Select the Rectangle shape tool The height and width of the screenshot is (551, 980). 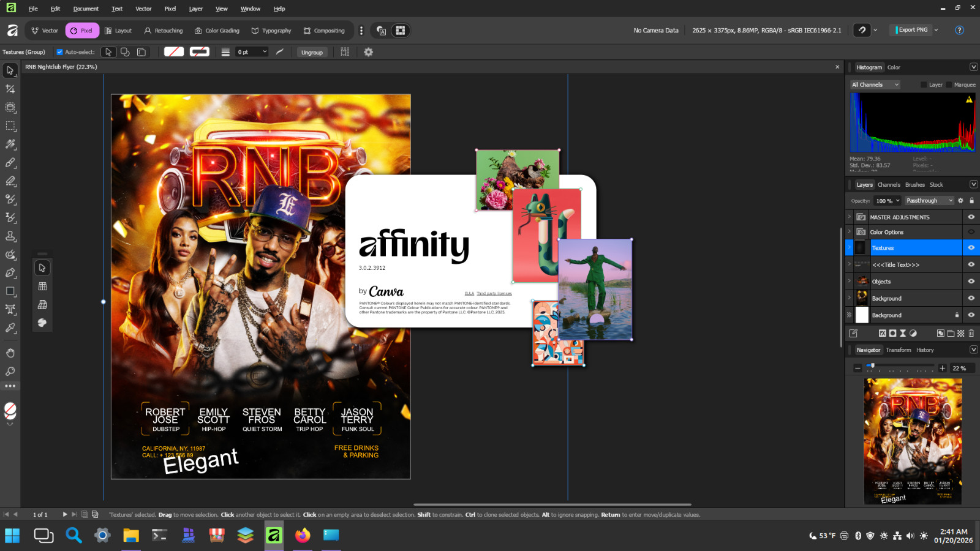pos(10,291)
